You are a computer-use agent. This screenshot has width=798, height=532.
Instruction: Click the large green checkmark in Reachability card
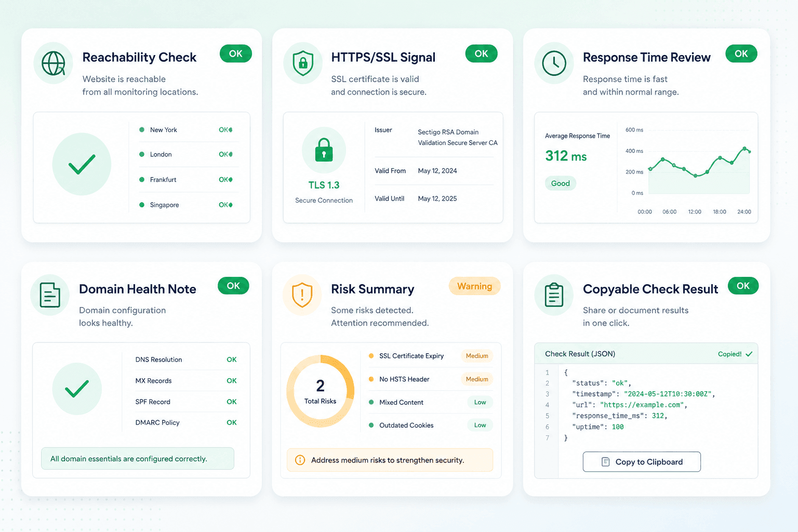point(82,164)
